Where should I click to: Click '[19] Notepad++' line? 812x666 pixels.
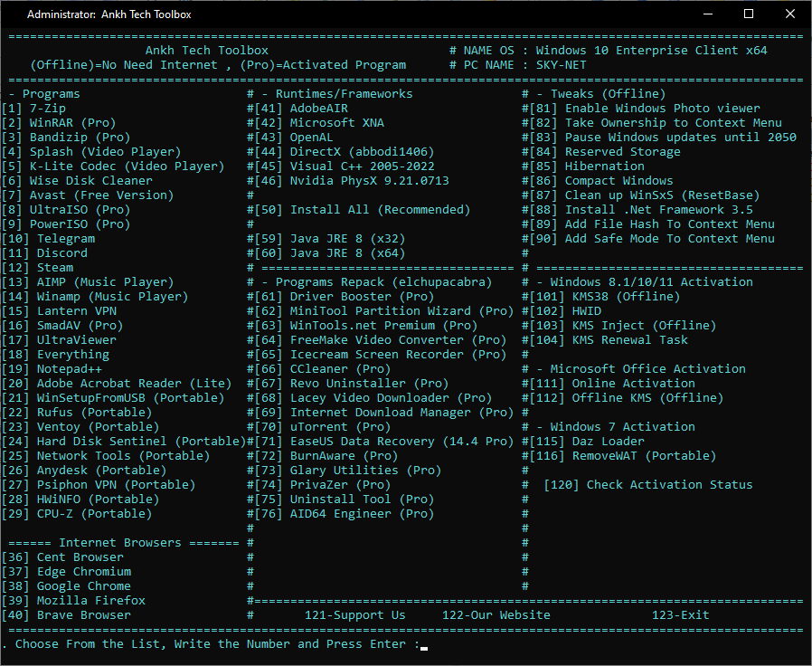click(52, 369)
